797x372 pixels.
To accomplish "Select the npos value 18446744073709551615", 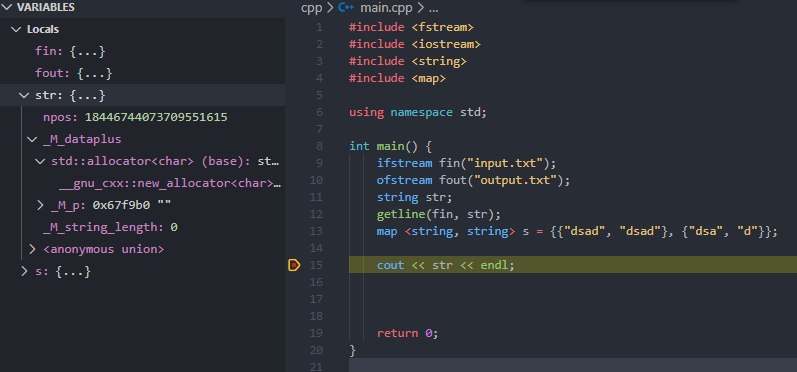I will (156, 117).
